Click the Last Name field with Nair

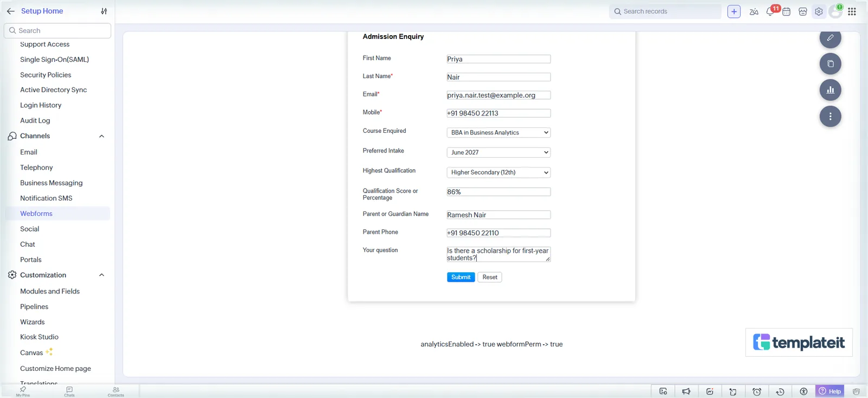click(x=499, y=77)
